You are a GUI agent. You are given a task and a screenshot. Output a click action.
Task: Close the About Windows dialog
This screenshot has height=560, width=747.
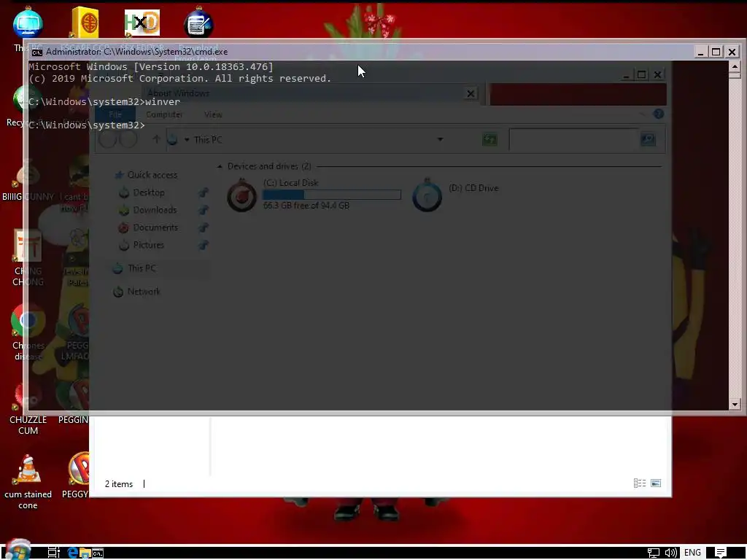(471, 93)
